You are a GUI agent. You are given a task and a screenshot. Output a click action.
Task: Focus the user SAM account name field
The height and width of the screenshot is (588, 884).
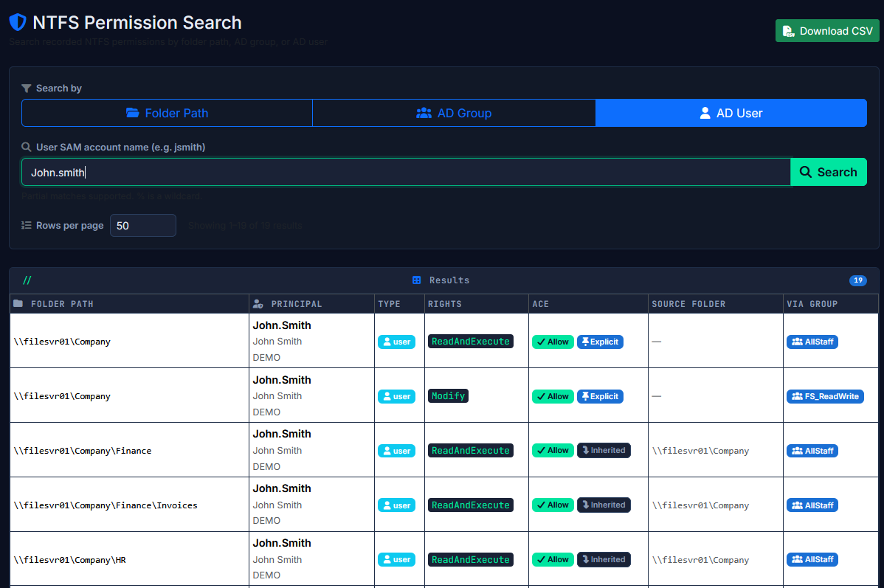click(x=406, y=172)
